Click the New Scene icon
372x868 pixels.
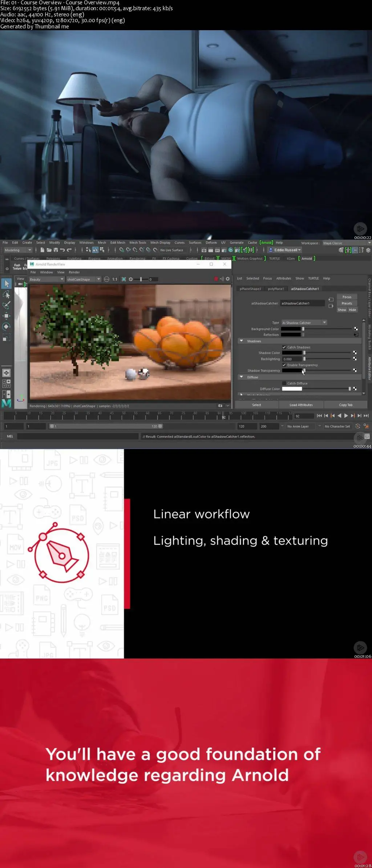[42, 250]
